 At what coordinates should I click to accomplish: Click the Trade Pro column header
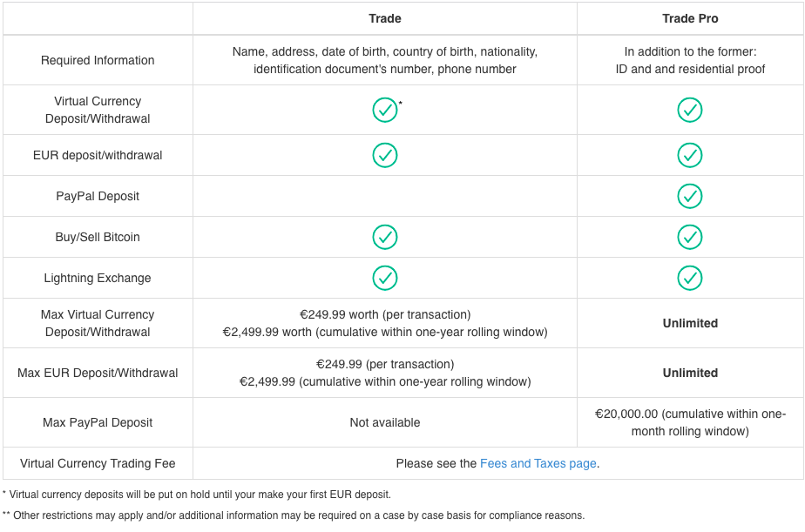point(690,18)
